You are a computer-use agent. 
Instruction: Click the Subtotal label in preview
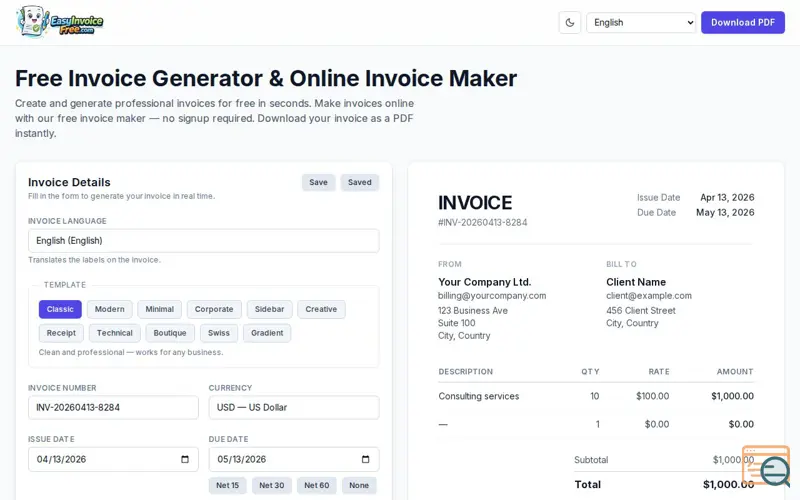591,460
